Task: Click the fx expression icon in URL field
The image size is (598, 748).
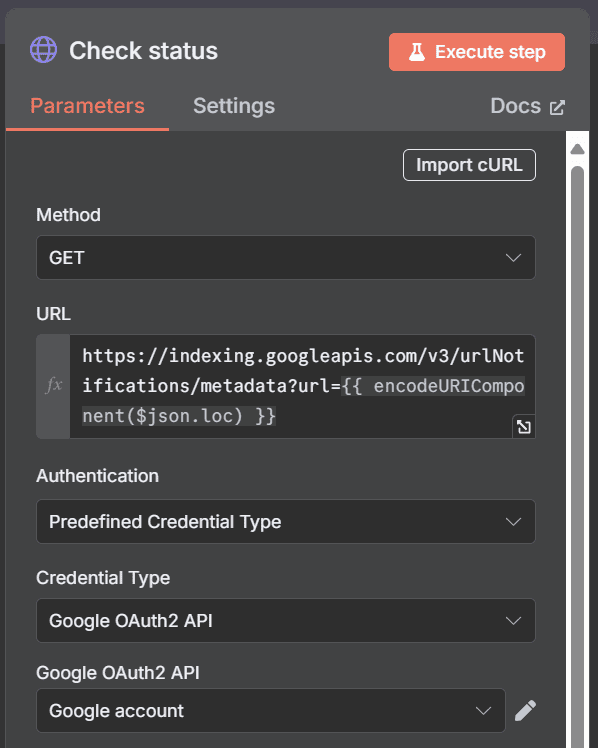Action: point(53,385)
